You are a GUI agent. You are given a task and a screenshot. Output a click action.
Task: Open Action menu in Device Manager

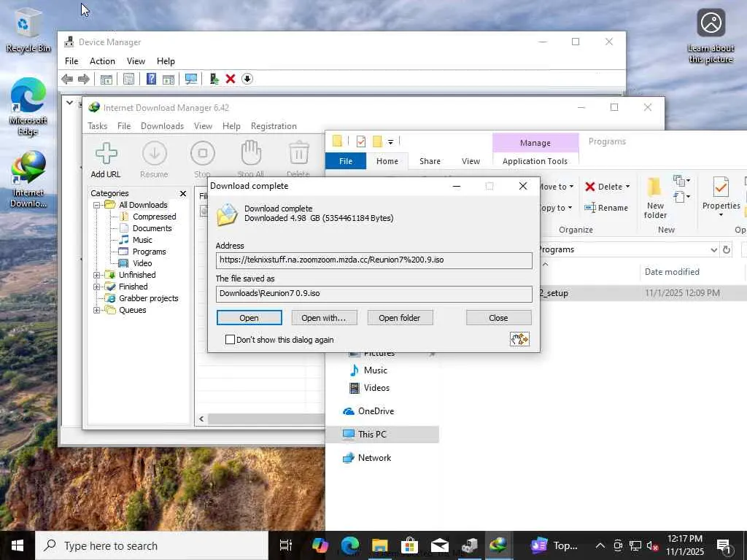click(x=102, y=61)
